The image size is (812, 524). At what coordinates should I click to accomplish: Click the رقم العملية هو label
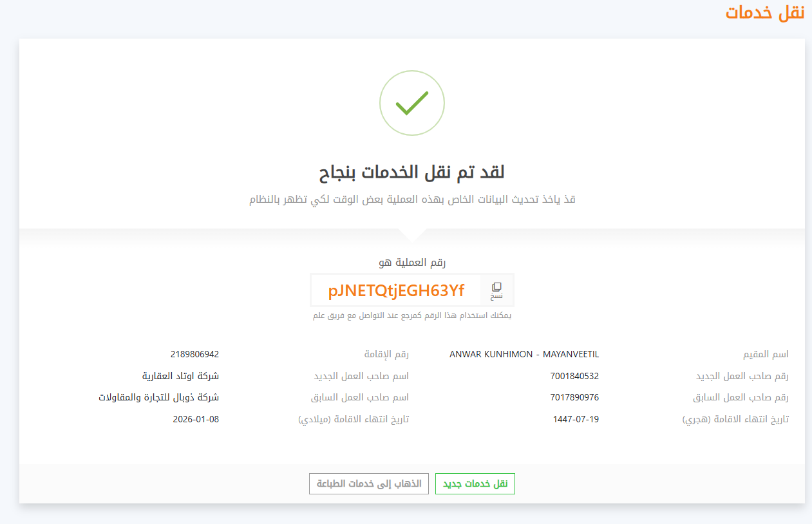tap(412, 262)
